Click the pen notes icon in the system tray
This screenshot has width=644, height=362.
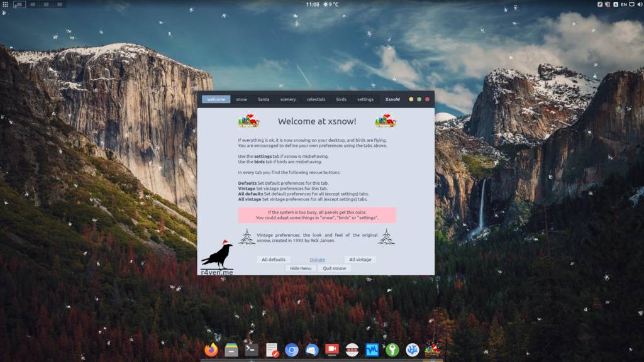(x=600, y=4)
